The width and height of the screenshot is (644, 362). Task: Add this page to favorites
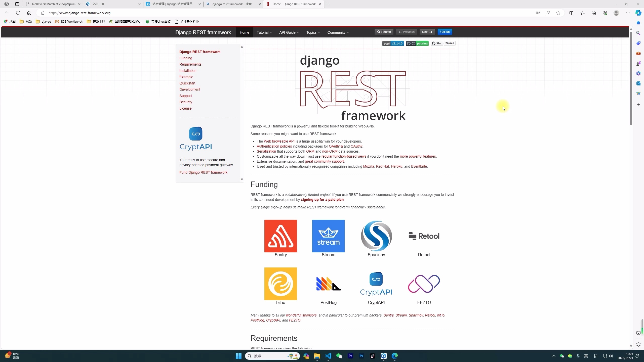pyautogui.click(x=558, y=13)
